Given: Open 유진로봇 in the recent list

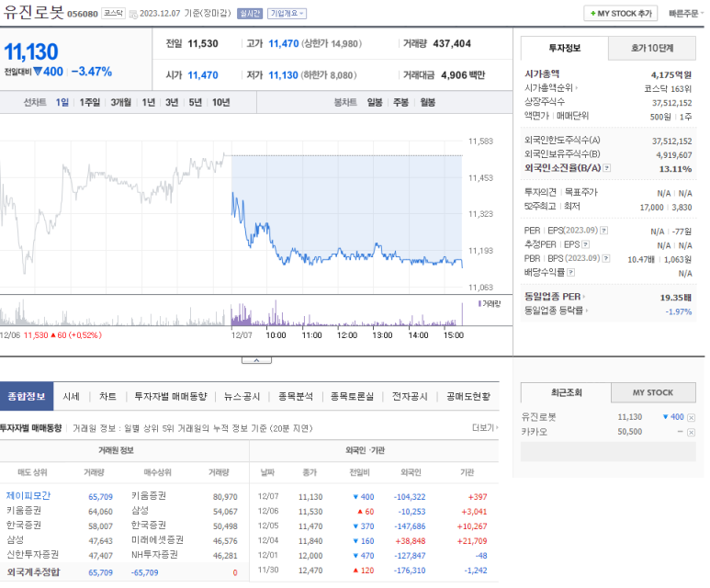Looking at the screenshot, I should click(x=539, y=417).
